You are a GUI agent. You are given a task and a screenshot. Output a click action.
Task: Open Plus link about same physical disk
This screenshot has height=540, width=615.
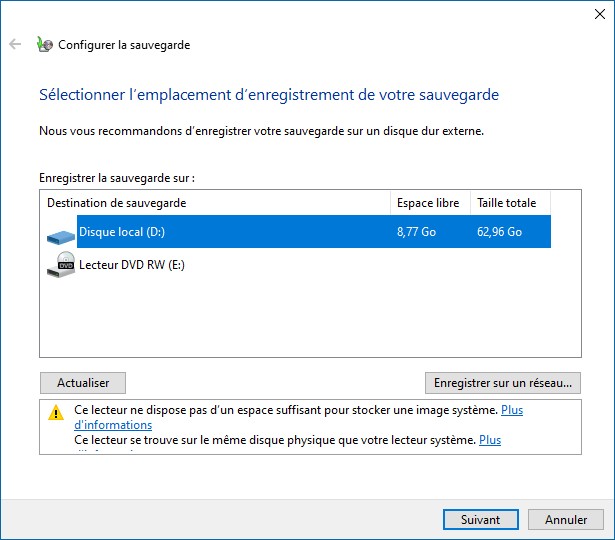click(x=490, y=440)
